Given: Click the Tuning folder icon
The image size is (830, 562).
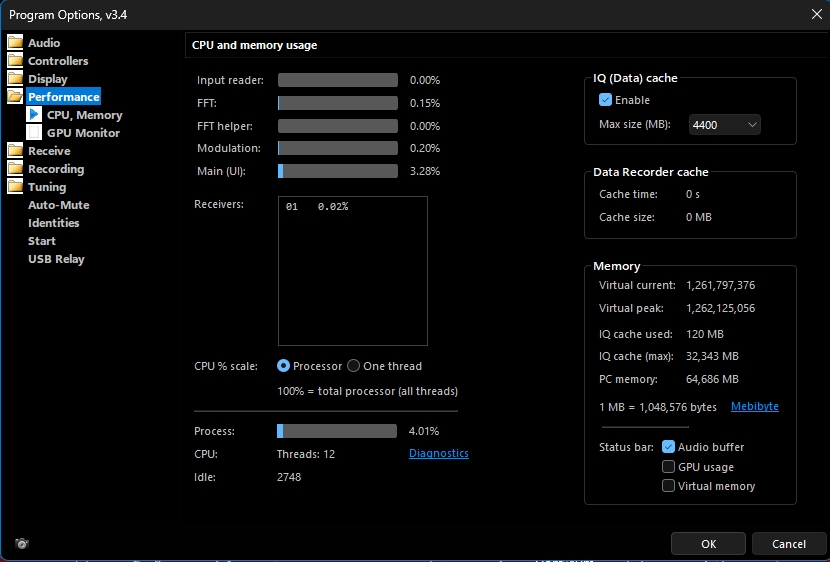Looking at the screenshot, I should (15, 187).
